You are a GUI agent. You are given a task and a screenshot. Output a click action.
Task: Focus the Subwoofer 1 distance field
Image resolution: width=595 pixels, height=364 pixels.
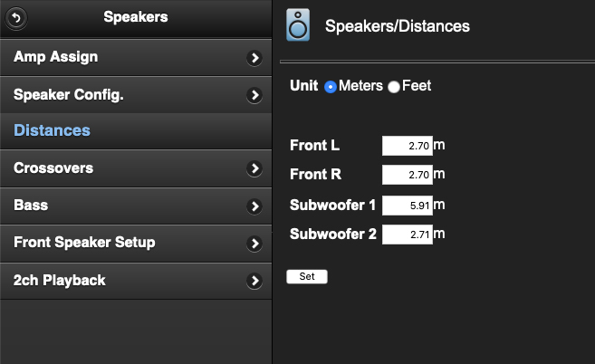coord(407,205)
